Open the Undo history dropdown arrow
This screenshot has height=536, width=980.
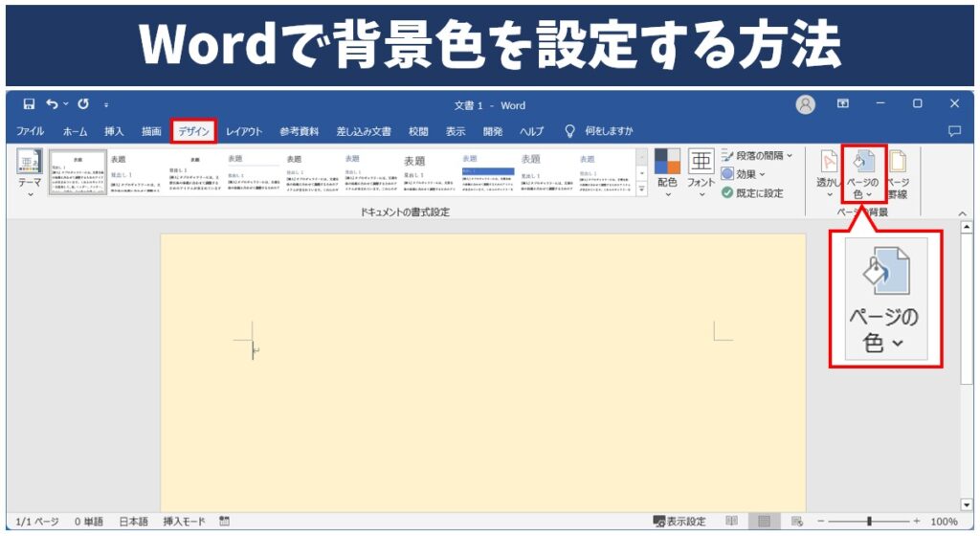[65, 104]
